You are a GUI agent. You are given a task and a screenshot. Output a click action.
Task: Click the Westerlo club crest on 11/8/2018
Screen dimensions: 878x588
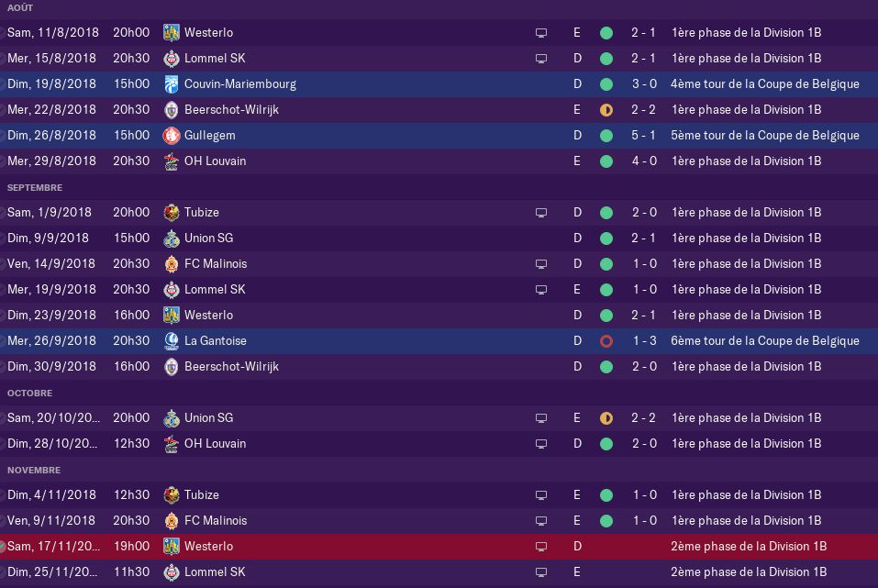click(172, 32)
